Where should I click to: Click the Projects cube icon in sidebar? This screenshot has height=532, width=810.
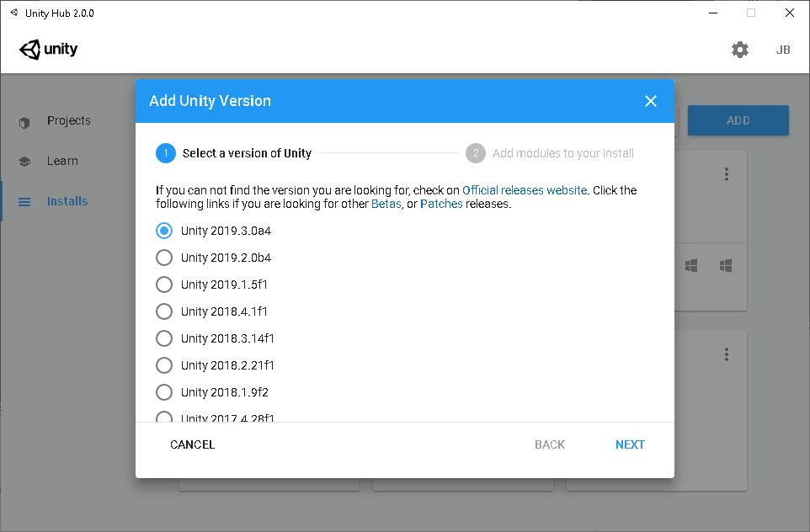[x=24, y=121]
